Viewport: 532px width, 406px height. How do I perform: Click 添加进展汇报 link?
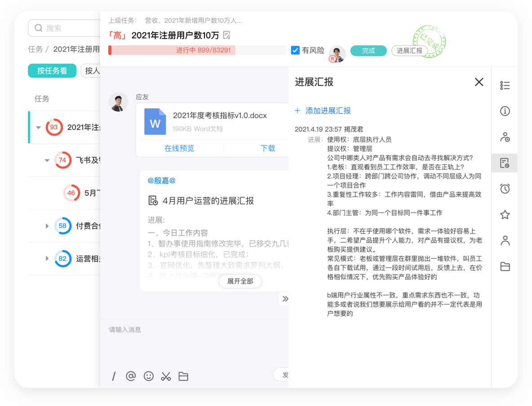pos(328,110)
